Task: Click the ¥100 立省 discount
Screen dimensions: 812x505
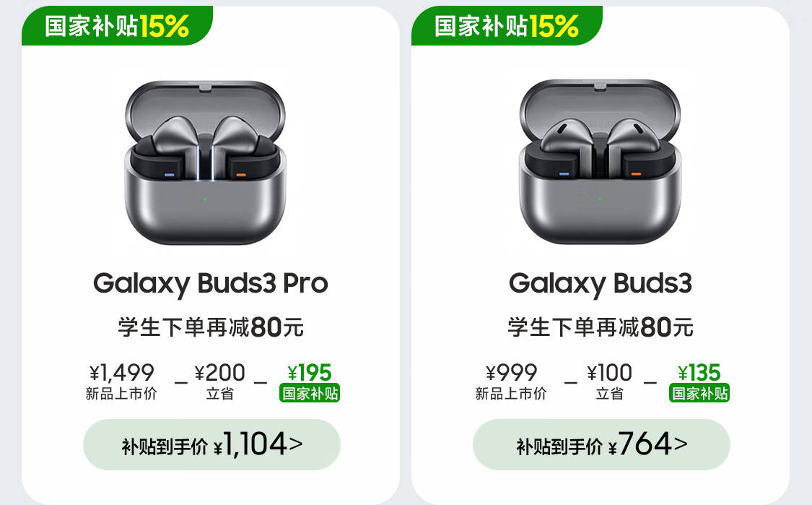Action: tap(609, 381)
